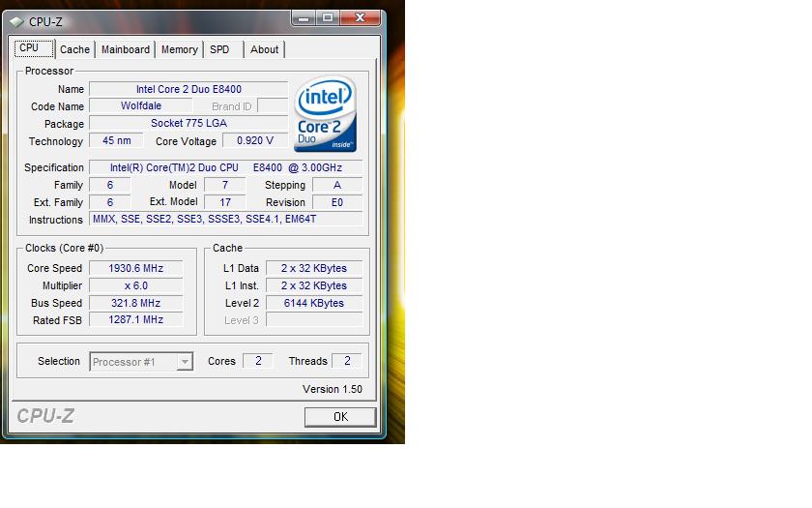
Task: Open the About tab
Action: (x=264, y=49)
